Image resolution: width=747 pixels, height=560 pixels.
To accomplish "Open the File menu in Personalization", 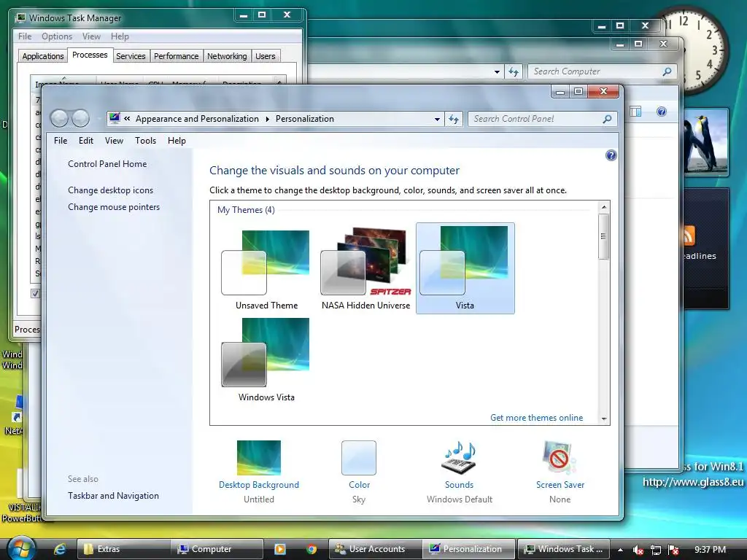I will [61, 141].
